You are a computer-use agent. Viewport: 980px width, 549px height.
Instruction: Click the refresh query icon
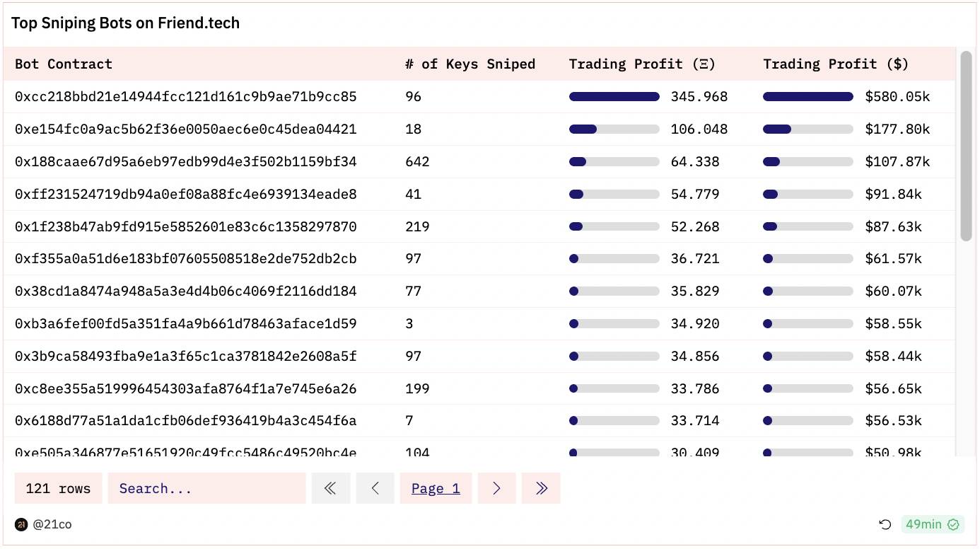(x=885, y=524)
